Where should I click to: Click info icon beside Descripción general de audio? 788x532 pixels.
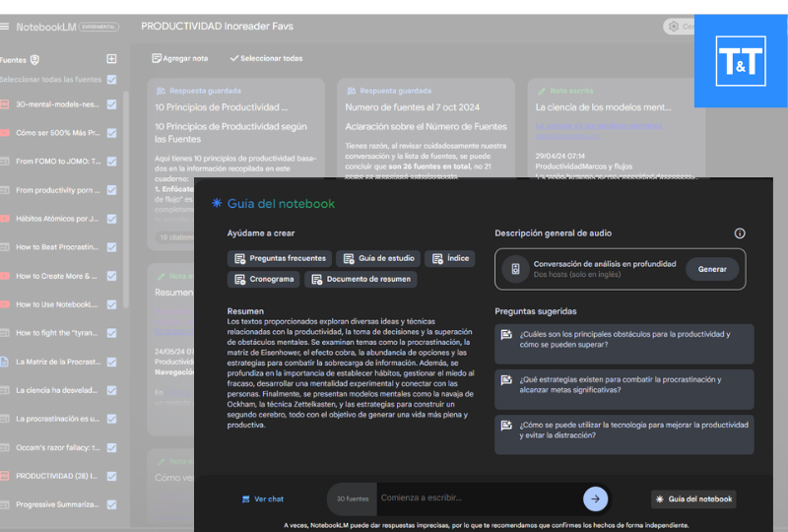pos(740,233)
